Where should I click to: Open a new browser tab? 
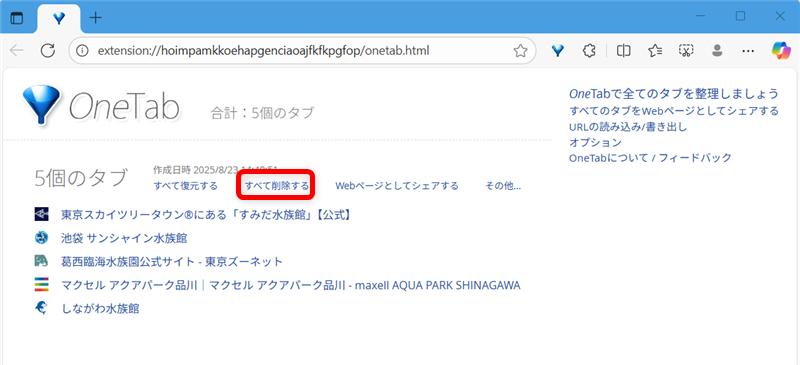95,18
